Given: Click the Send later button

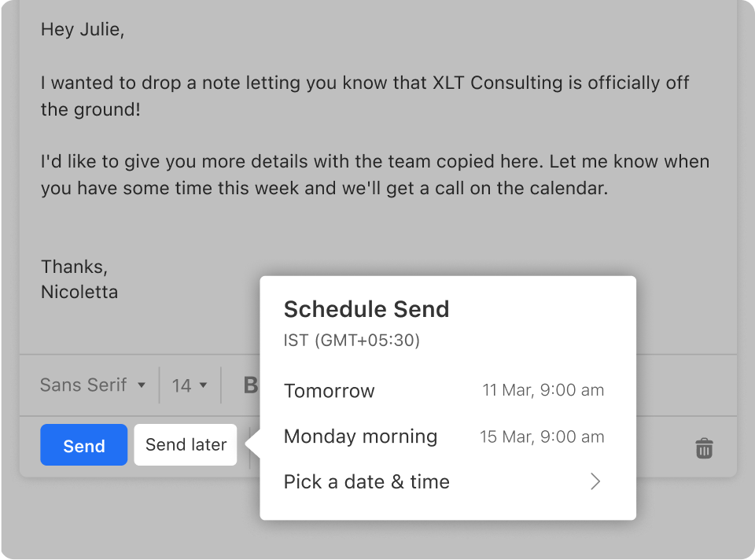Looking at the screenshot, I should click(x=185, y=444).
